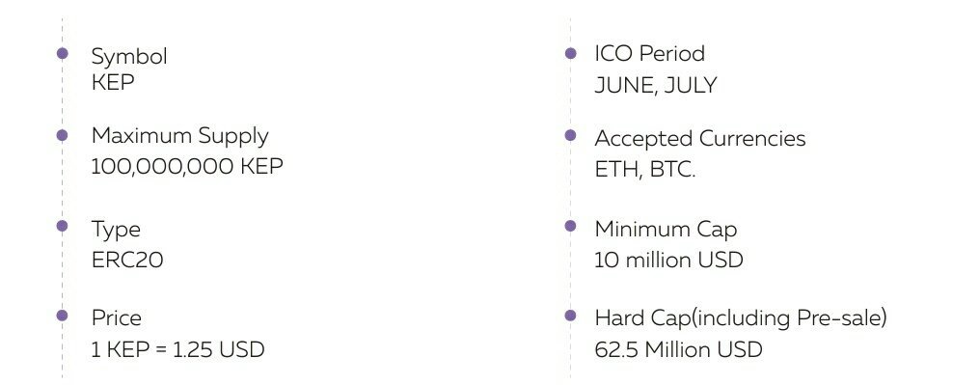Select the Maximum Supply heading

[x=180, y=136]
